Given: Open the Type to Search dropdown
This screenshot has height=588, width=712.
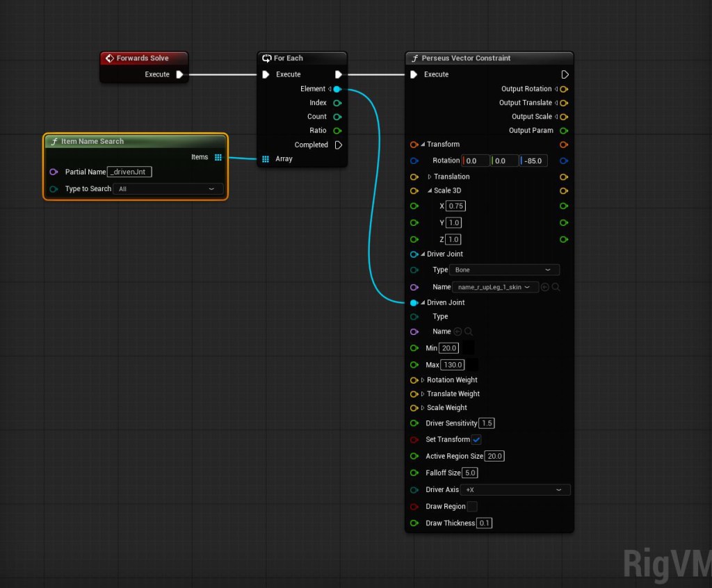Looking at the screenshot, I should click(168, 189).
